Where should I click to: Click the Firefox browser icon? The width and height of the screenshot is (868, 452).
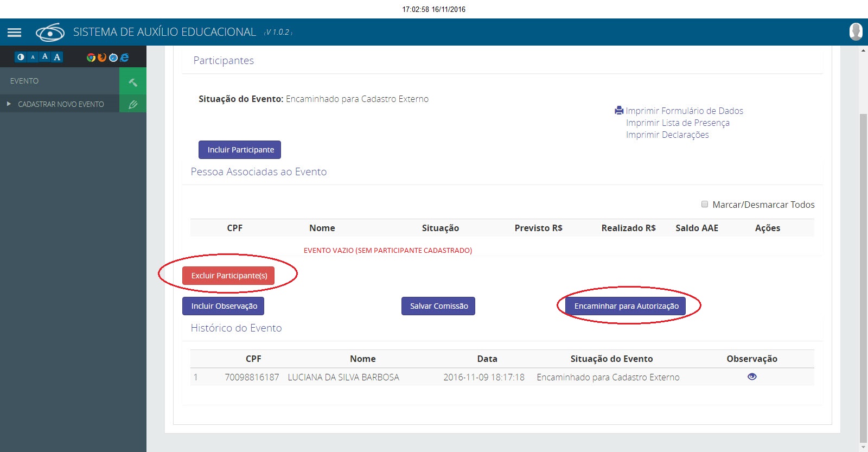coord(102,58)
